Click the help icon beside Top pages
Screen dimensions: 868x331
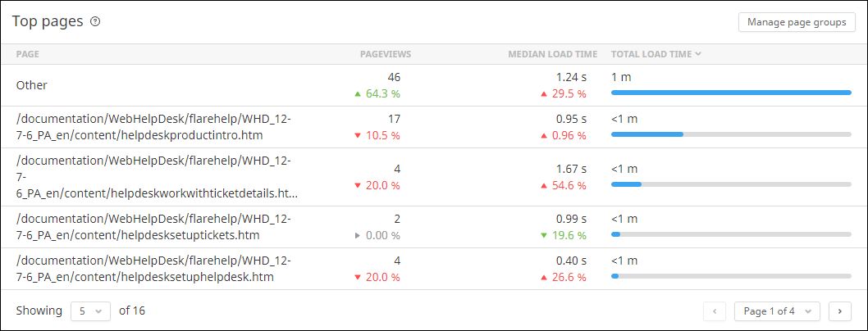[x=95, y=22]
